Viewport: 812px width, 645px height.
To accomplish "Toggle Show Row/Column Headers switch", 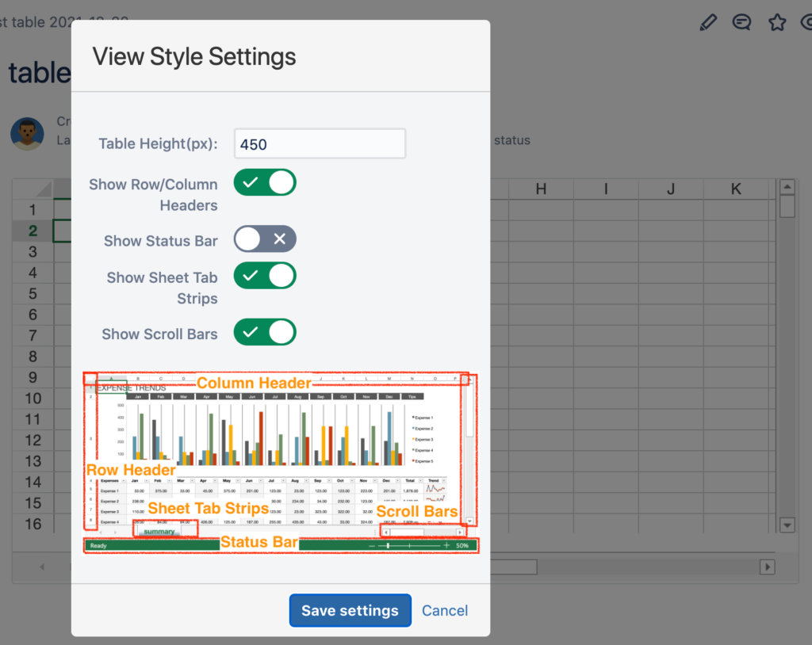I will [x=264, y=183].
